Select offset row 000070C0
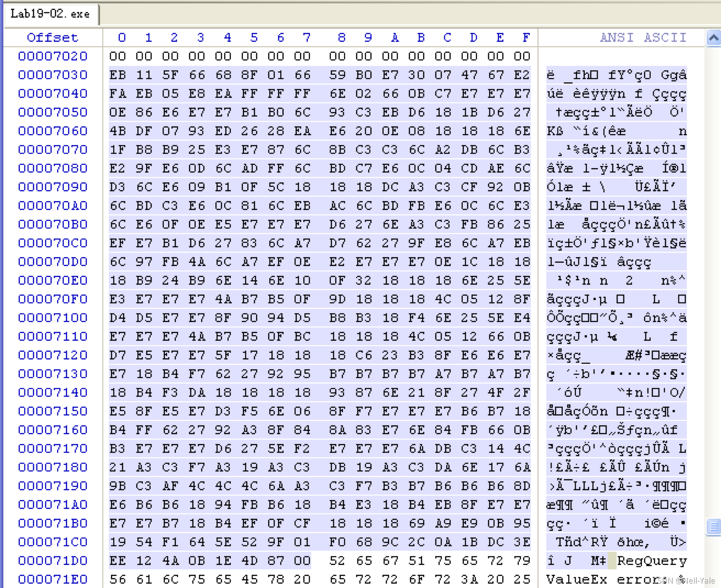The width and height of the screenshot is (721, 588). (53, 243)
